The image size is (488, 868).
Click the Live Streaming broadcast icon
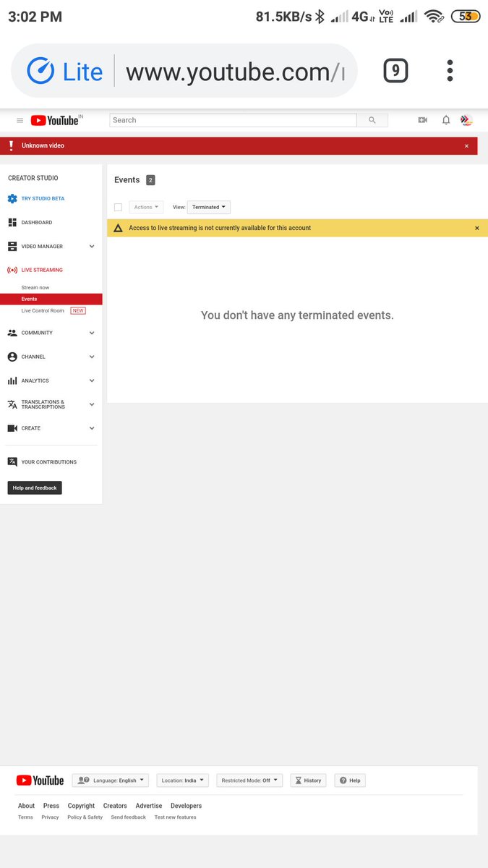click(x=12, y=270)
